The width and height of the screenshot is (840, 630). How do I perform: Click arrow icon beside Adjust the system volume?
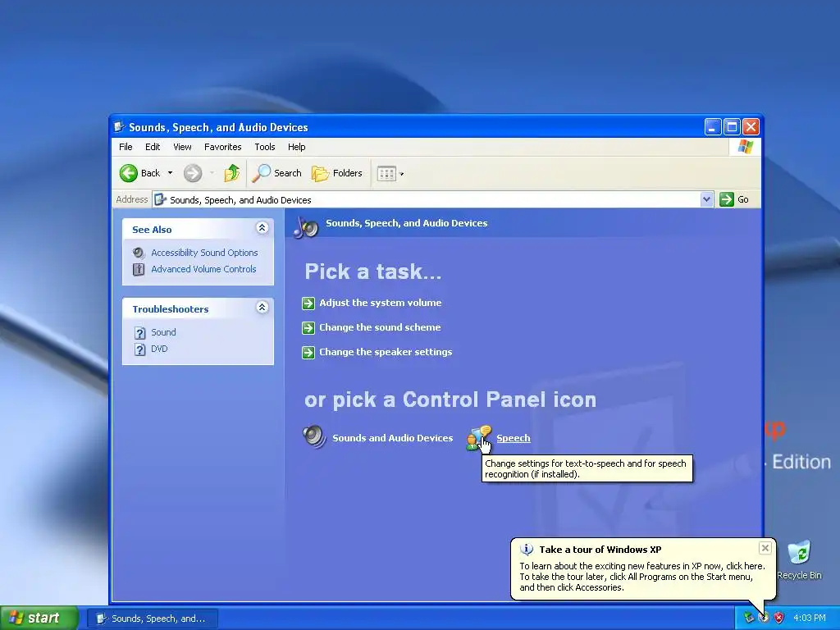pos(308,304)
